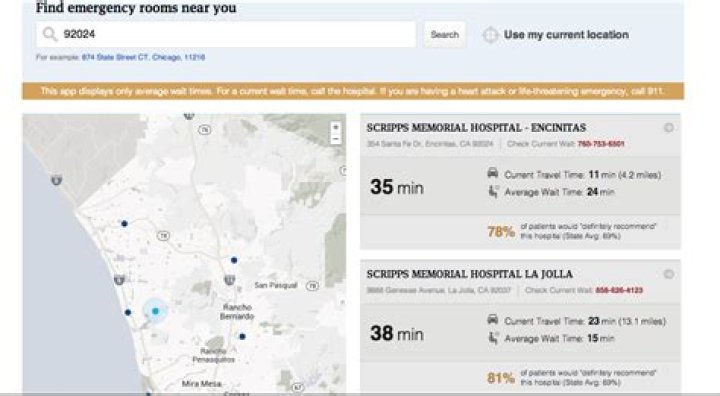Click the circle icon on Encinitas card
The width and height of the screenshot is (720, 396).
[x=669, y=128]
